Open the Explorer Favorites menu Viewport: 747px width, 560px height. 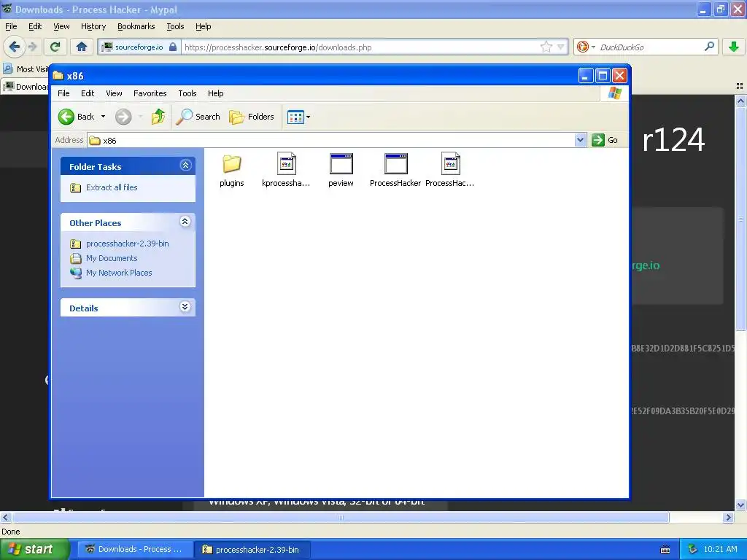[150, 93]
